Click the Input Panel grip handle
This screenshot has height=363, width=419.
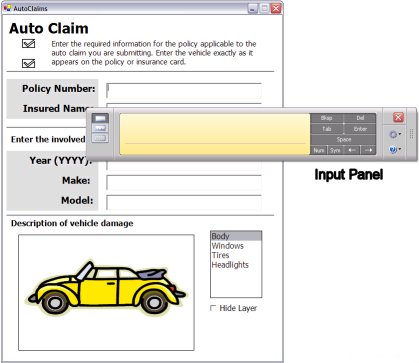click(x=412, y=134)
